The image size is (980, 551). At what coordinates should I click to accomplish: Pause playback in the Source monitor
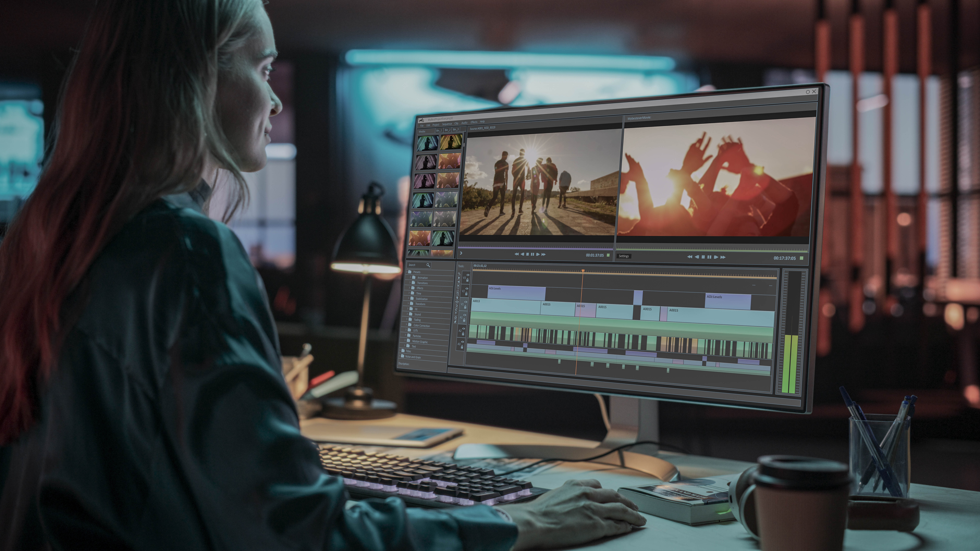pyautogui.click(x=533, y=254)
